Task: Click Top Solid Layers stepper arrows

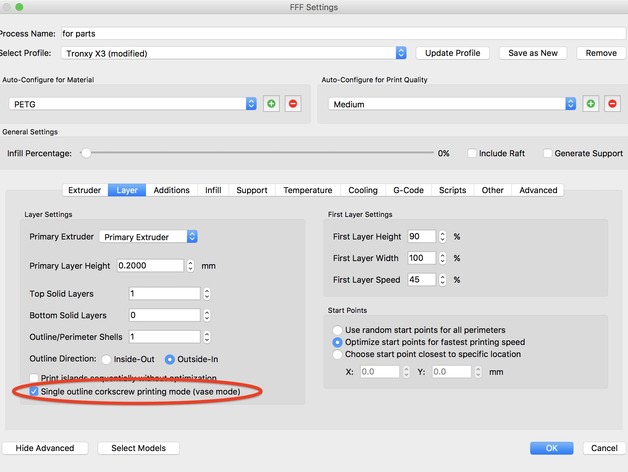Action: click(207, 294)
